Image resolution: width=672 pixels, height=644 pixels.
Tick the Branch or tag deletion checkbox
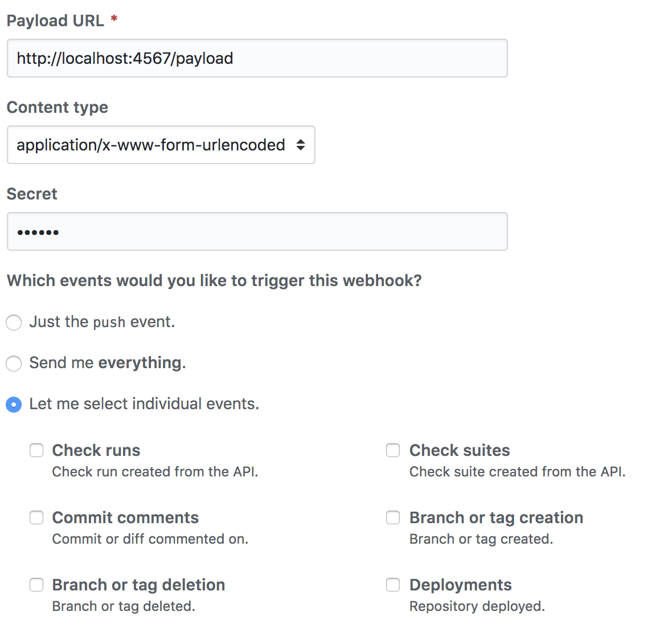tap(36, 585)
